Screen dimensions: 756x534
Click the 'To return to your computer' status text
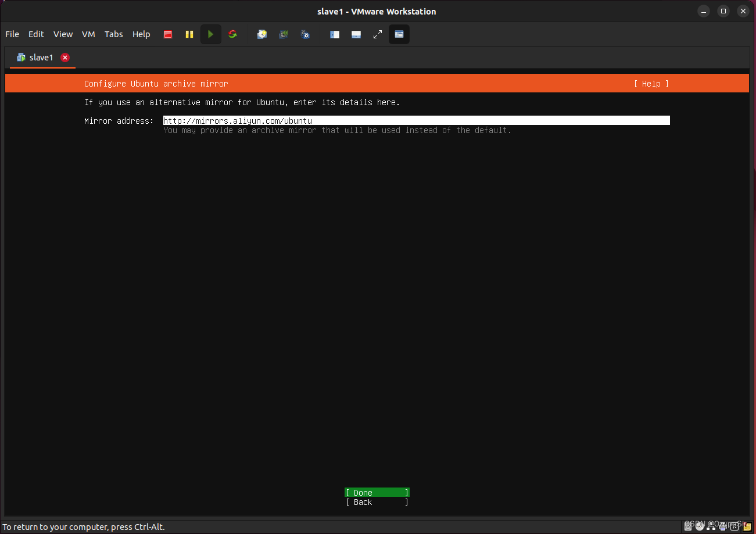click(84, 527)
